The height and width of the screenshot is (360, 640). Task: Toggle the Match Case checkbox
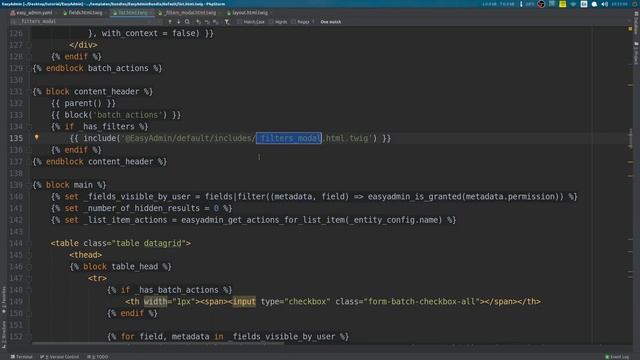pyautogui.click(x=240, y=22)
